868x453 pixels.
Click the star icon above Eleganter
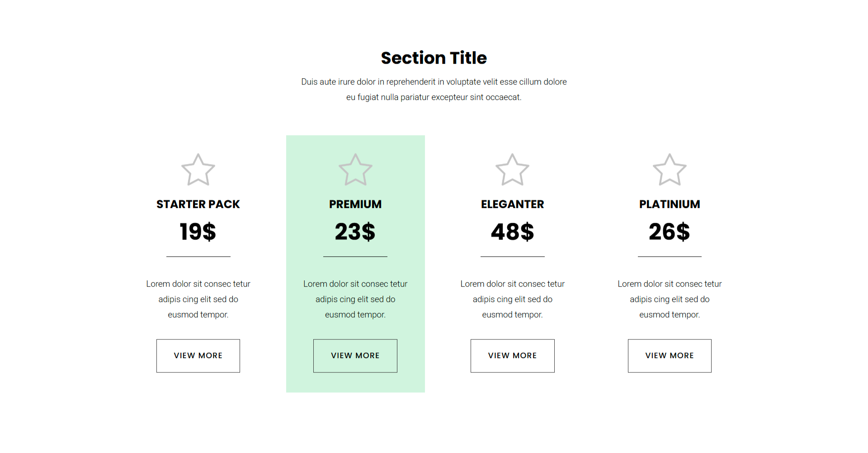pyautogui.click(x=512, y=170)
